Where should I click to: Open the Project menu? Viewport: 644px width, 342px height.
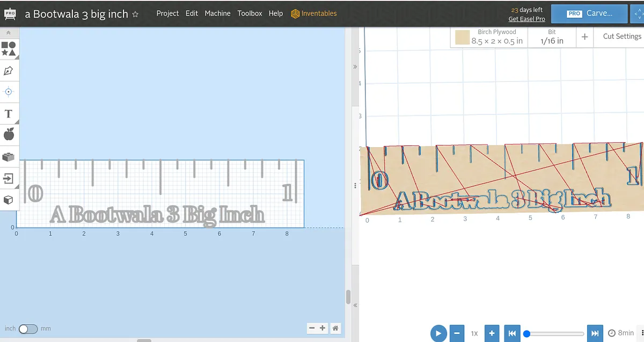167,13
